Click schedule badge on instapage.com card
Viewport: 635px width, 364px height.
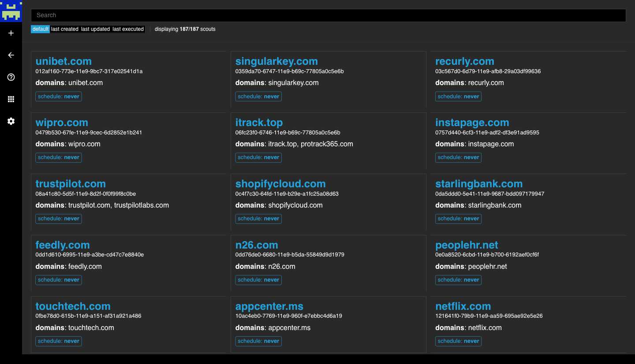458,157
